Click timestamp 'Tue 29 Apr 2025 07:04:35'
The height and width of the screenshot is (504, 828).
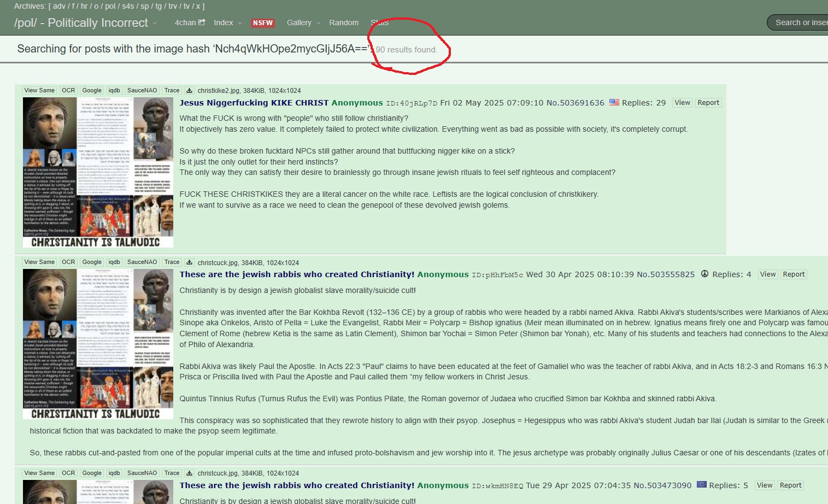click(x=578, y=485)
